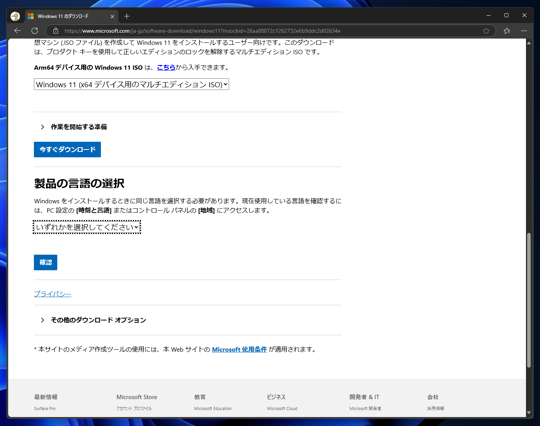Click the 教育 footer heading

(x=200, y=397)
